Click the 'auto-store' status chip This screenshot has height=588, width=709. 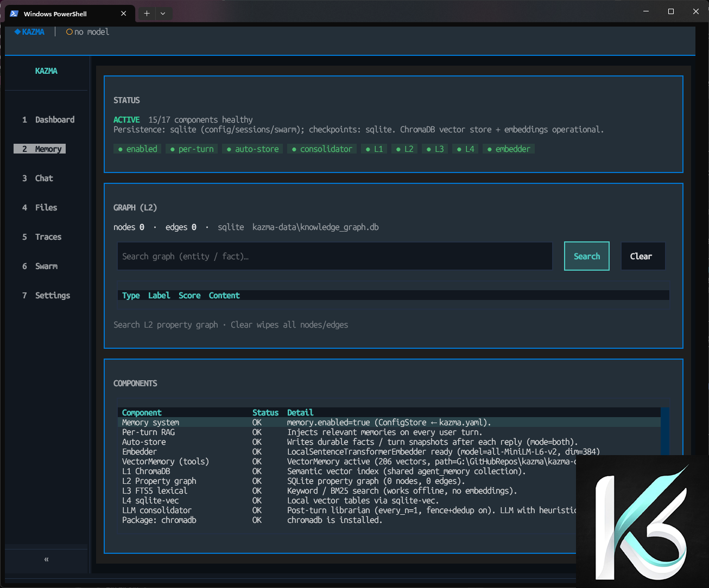tap(252, 149)
